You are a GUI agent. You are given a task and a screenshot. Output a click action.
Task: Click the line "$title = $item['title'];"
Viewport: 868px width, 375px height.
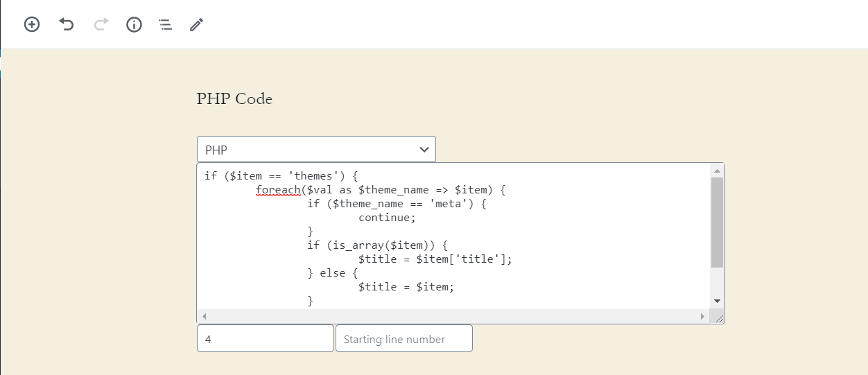click(435, 259)
